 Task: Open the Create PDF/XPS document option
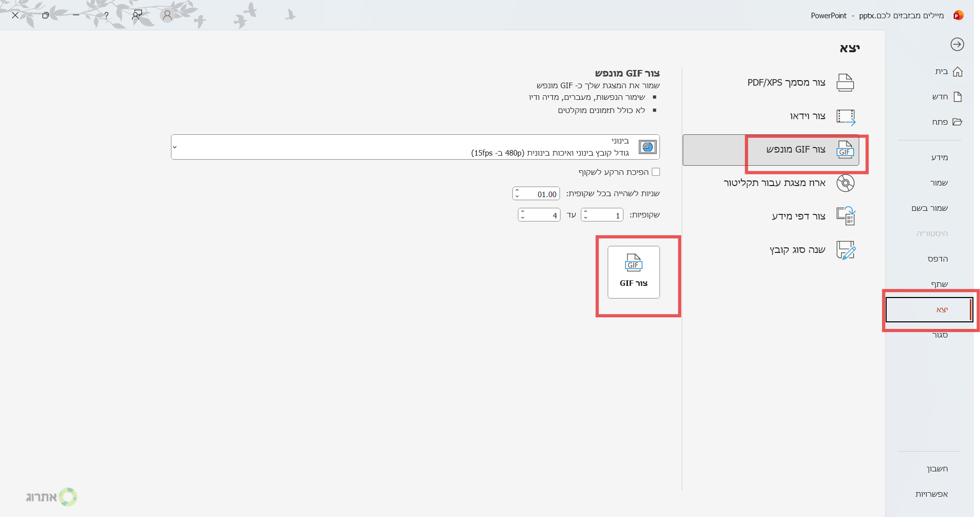click(x=801, y=83)
